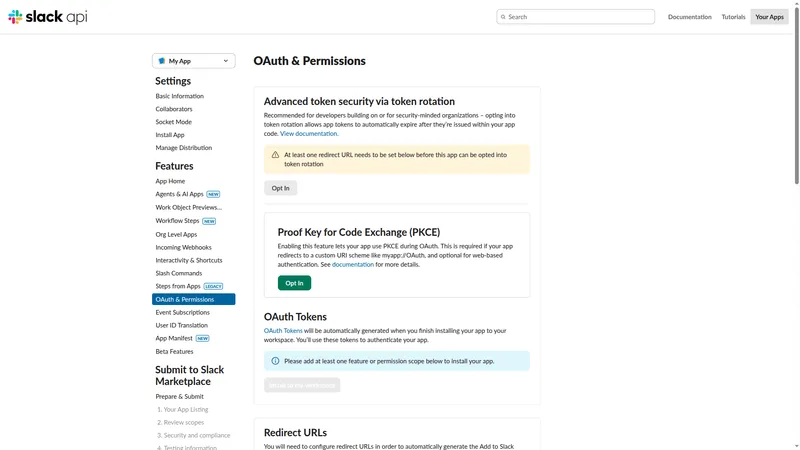Click the My App icon in selector
The image size is (800, 450).
coord(162,61)
